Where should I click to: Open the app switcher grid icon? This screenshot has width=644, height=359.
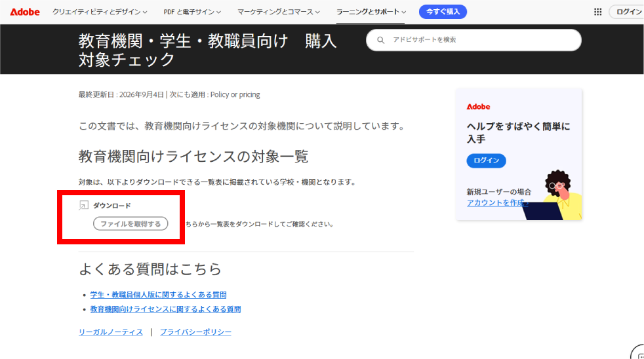pyautogui.click(x=597, y=12)
